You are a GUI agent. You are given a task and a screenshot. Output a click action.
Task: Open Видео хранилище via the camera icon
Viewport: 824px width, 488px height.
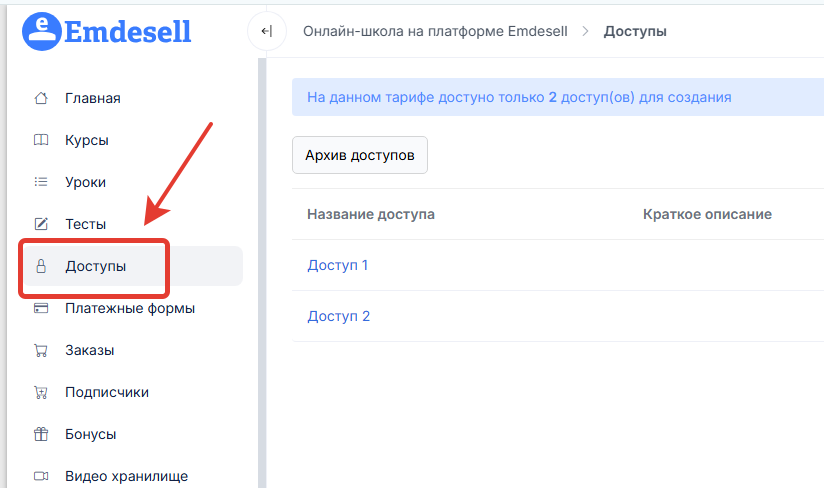[x=41, y=476]
